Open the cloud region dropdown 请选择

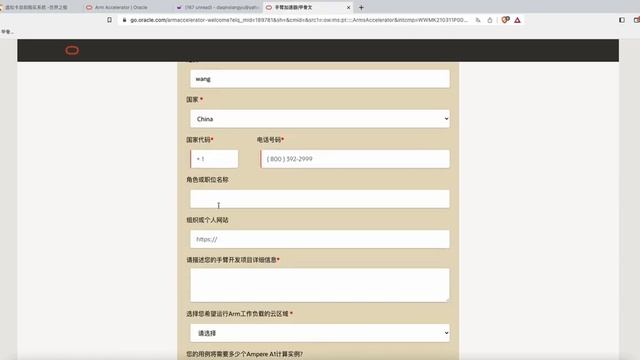pos(320,333)
